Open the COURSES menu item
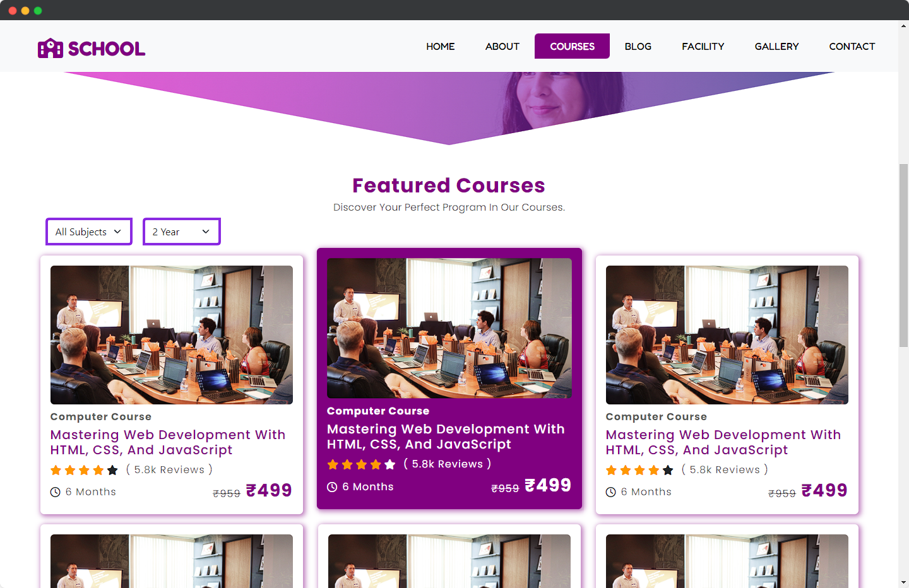 tap(572, 46)
